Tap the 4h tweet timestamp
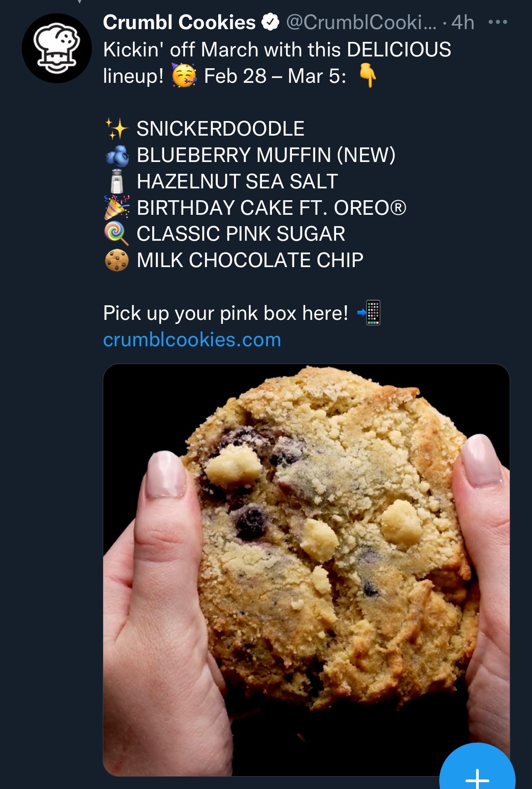 [463, 22]
